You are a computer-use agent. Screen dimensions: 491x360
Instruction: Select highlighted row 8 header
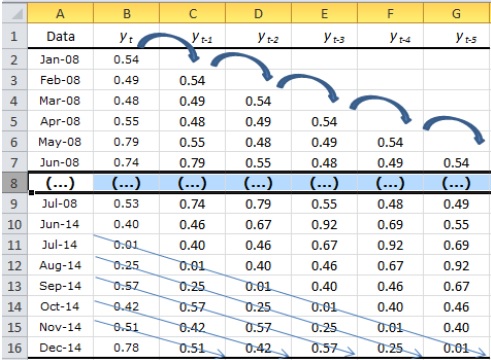pyautogui.click(x=15, y=183)
